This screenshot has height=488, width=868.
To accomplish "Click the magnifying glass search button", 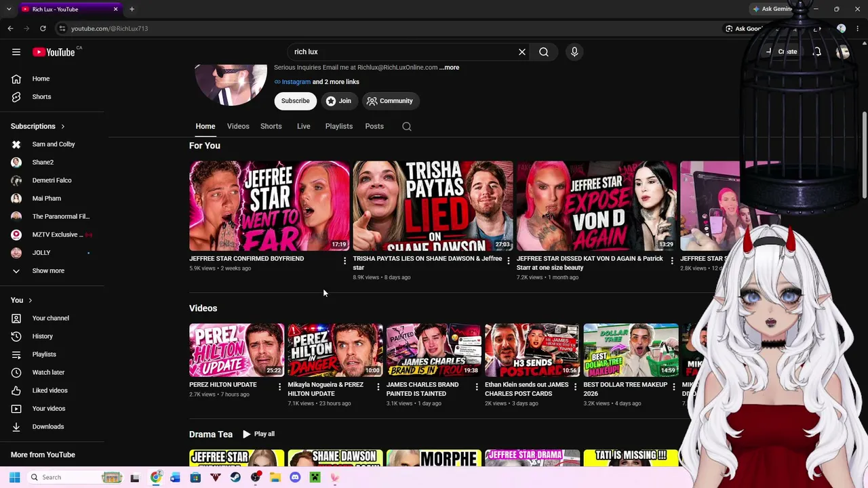I will 544,52.
